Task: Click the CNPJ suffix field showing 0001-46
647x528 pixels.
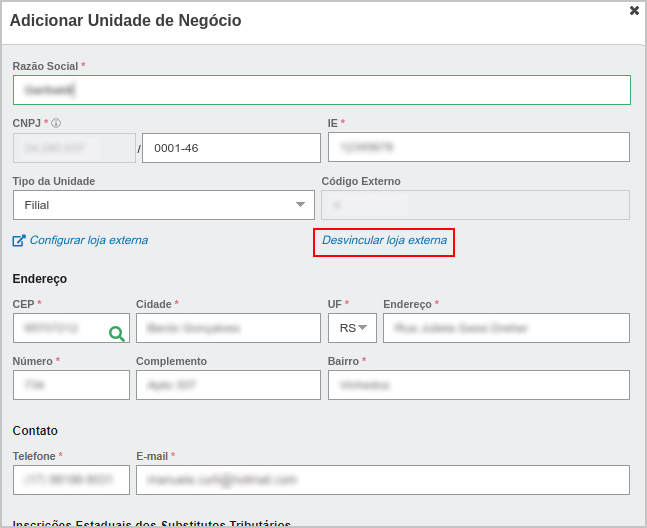Action: (231, 148)
